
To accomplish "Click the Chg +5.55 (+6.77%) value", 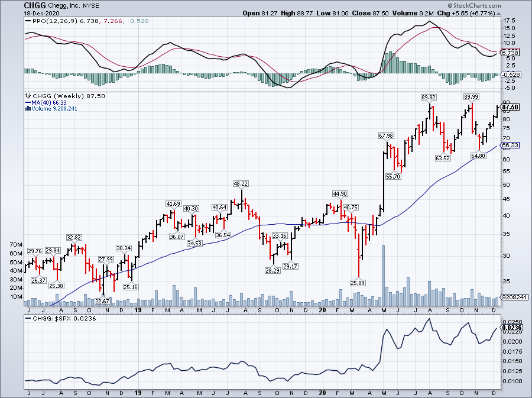I will [x=466, y=14].
